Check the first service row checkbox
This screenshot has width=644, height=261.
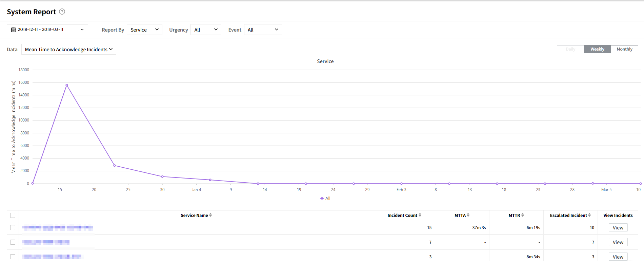point(13,228)
